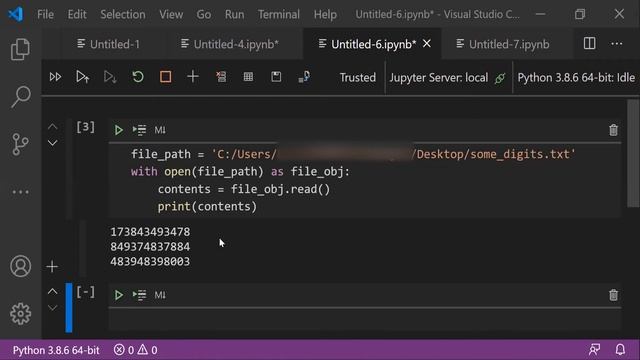Screen dimensions: 640x360
Task: Click output line 849374837884
Action: coord(150,247)
